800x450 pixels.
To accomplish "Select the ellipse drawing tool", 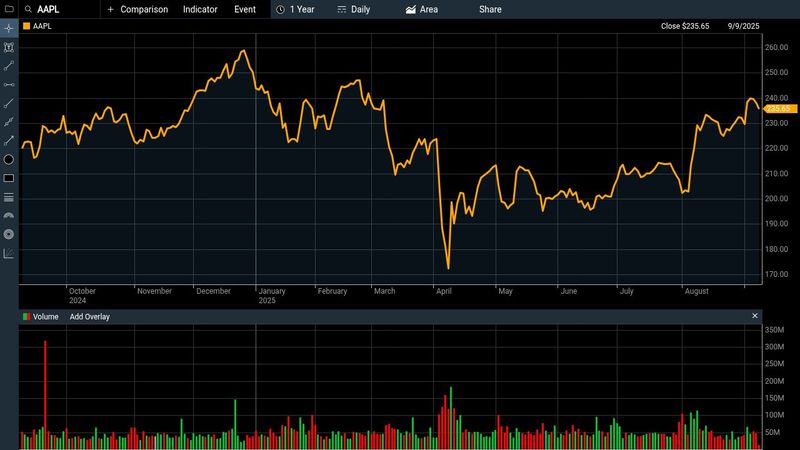I will pyautogui.click(x=9, y=159).
